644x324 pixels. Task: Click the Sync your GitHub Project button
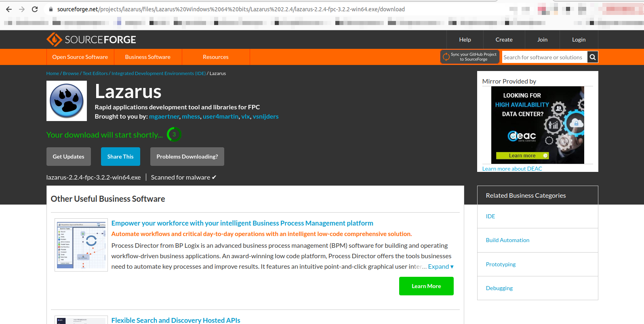point(469,57)
